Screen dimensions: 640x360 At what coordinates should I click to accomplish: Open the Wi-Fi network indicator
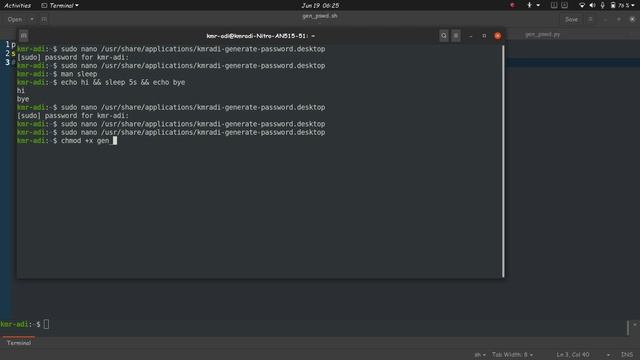[x=582, y=5]
